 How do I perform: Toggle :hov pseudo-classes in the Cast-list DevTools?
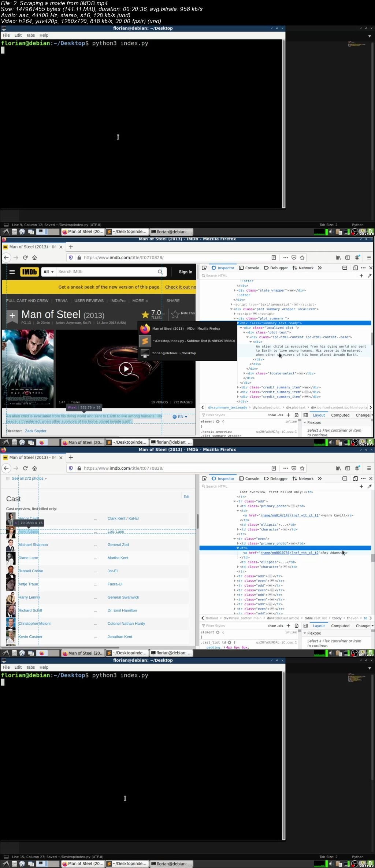272,626
